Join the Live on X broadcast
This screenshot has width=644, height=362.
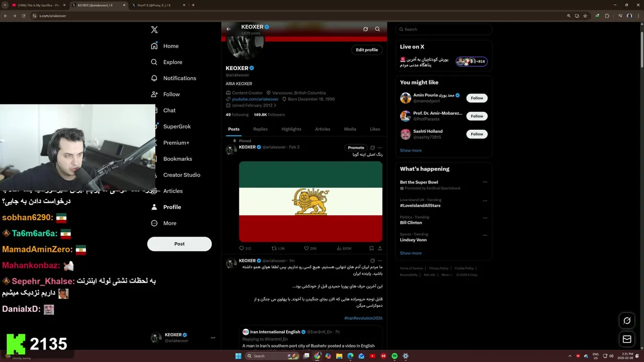(443, 62)
